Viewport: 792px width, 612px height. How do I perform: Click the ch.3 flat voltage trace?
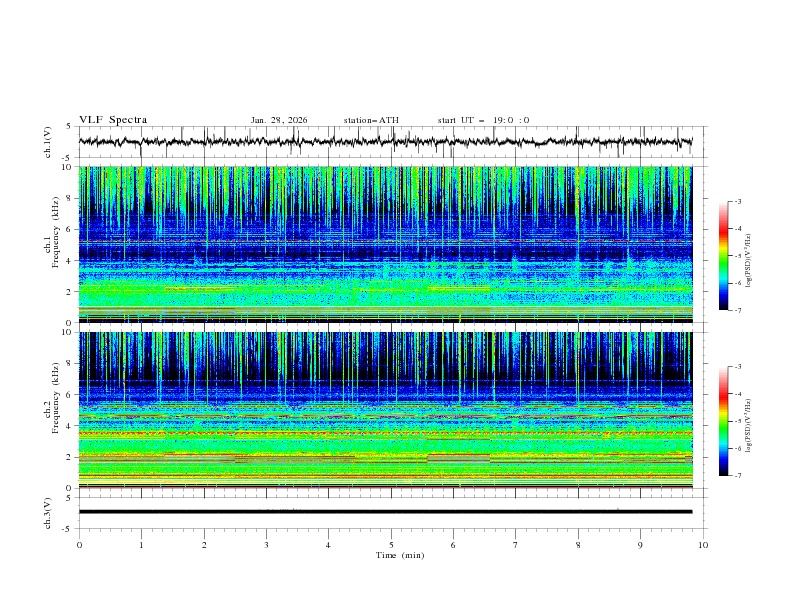point(385,512)
